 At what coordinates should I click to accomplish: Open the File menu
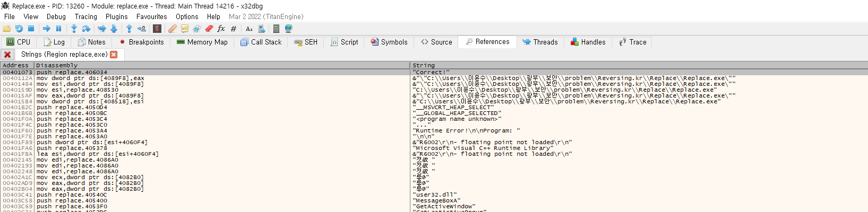(x=10, y=16)
